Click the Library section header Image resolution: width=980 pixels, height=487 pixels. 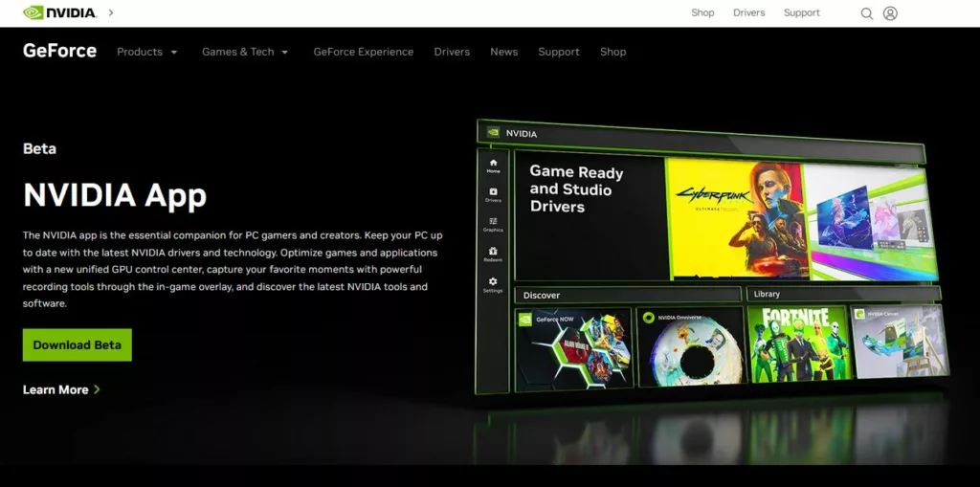[x=844, y=293]
